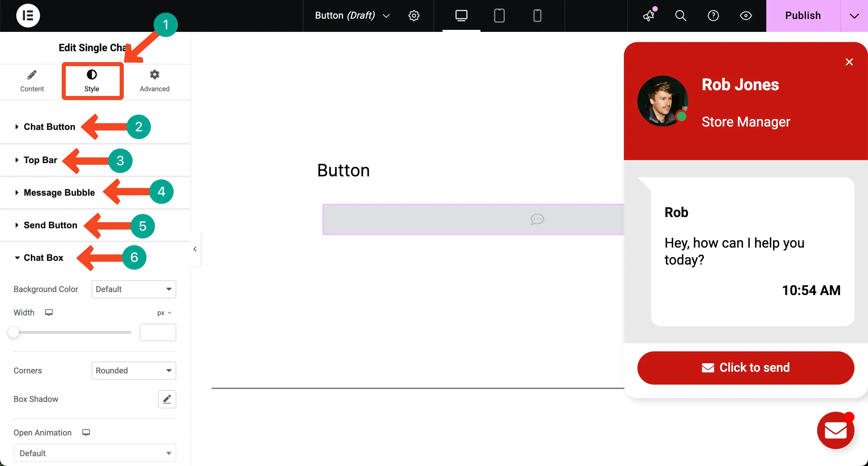Open the What's New megaphone icon
Screen dimensions: 868x466
click(x=649, y=16)
